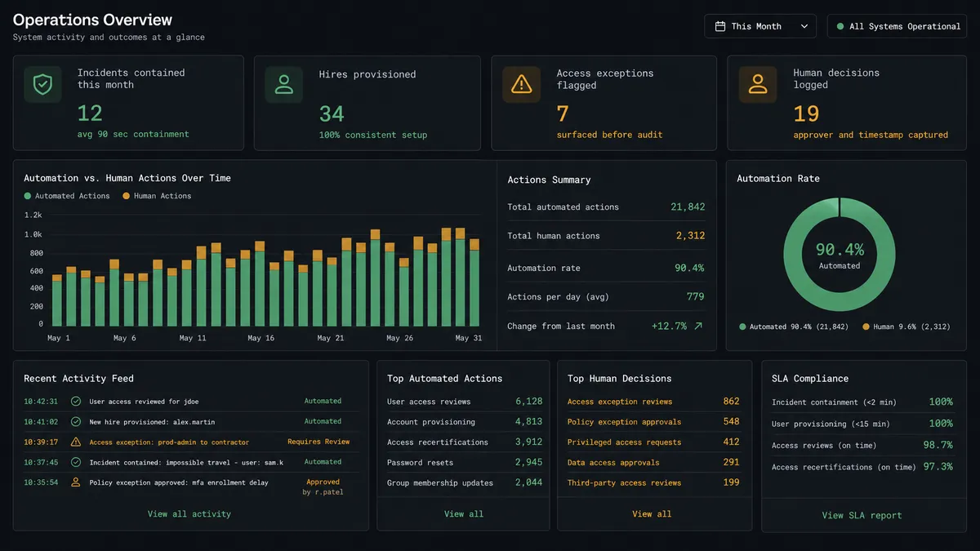
Task: Click Third-party access reviews row
Action: [x=653, y=482]
